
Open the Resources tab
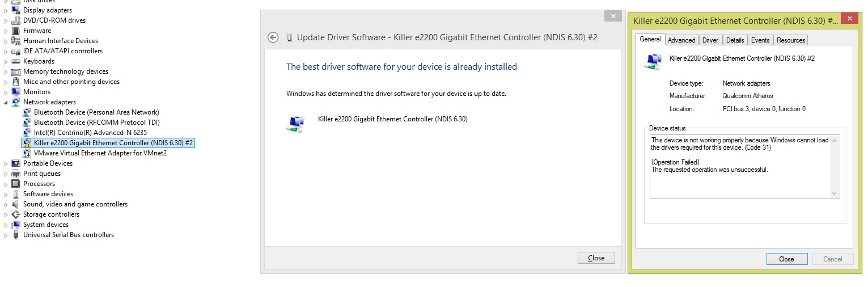point(791,40)
